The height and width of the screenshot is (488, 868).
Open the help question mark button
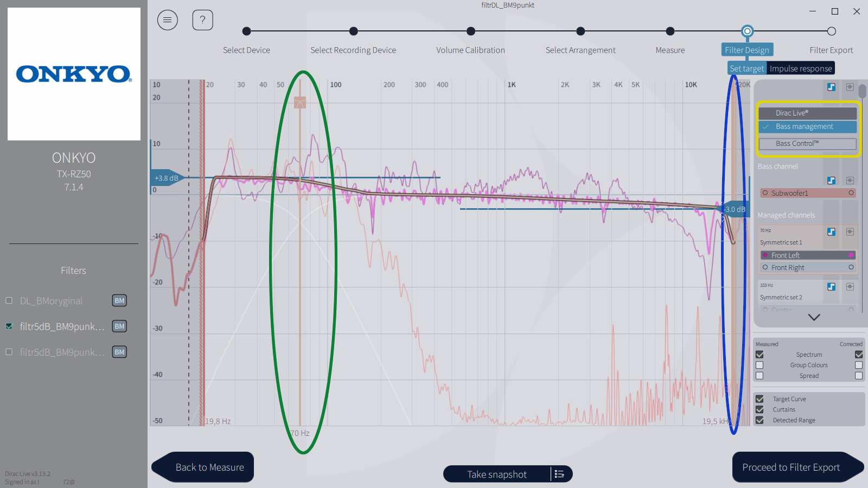point(202,20)
